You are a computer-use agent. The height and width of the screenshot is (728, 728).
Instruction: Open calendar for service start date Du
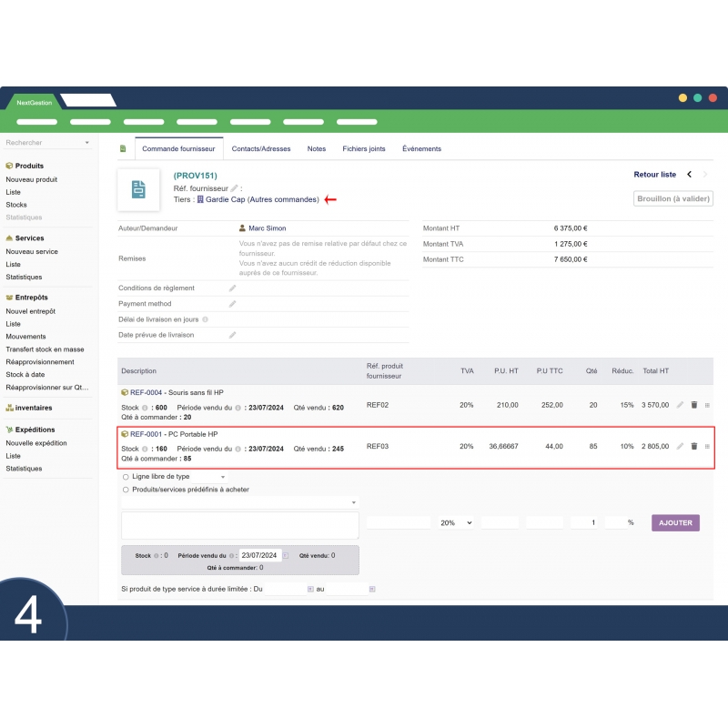pyautogui.click(x=310, y=589)
